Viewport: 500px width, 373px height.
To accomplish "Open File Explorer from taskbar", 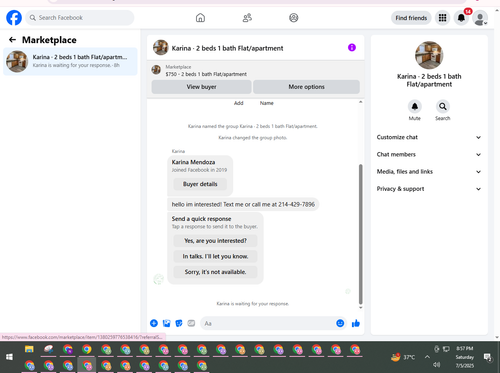I will tap(29, 349).
